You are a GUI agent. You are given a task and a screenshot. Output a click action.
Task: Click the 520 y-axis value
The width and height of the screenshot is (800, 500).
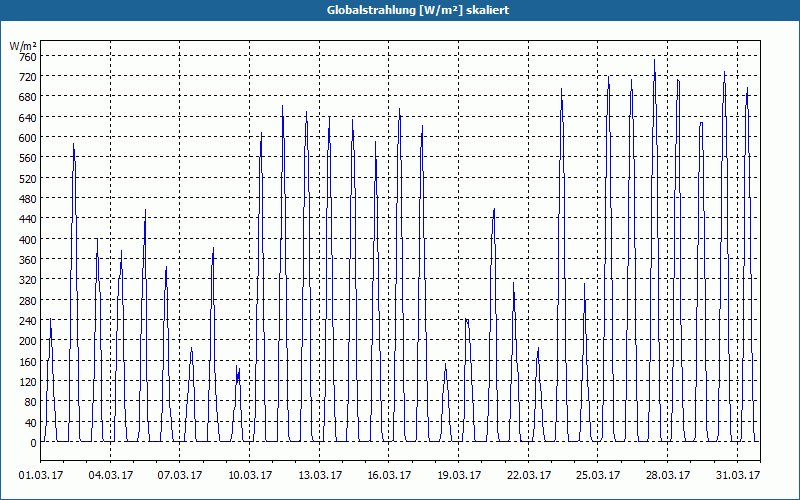pyautogui.click(x=28, y=179)
